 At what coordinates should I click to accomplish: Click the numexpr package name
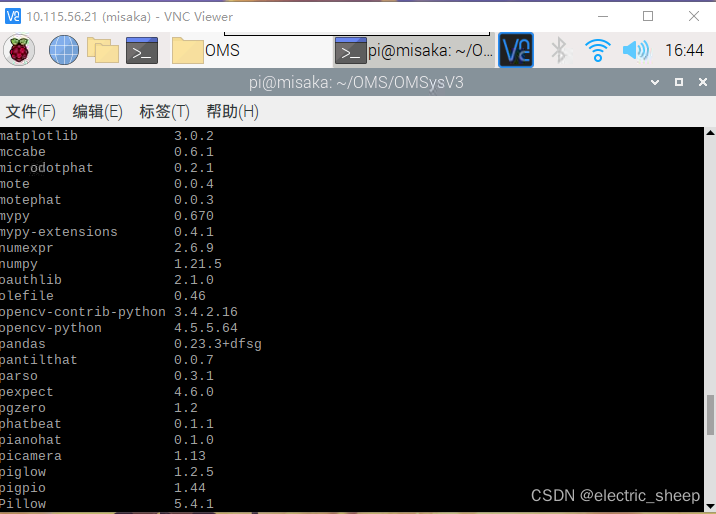tap(26, 248)
